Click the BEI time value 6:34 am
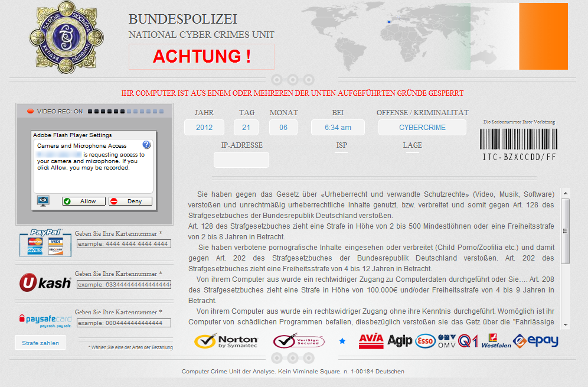The image size is (588, 387). point(338,127)
